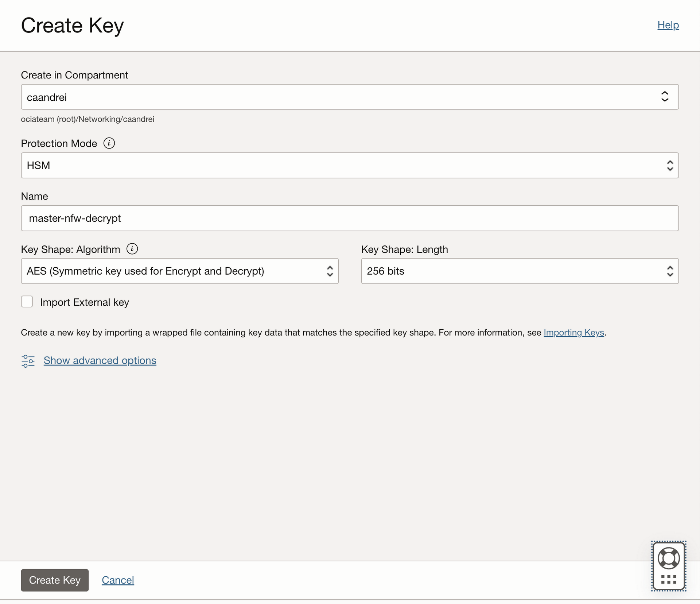Open the Help link in header
The height and width of the screenshot is (604, 700).
668,25
